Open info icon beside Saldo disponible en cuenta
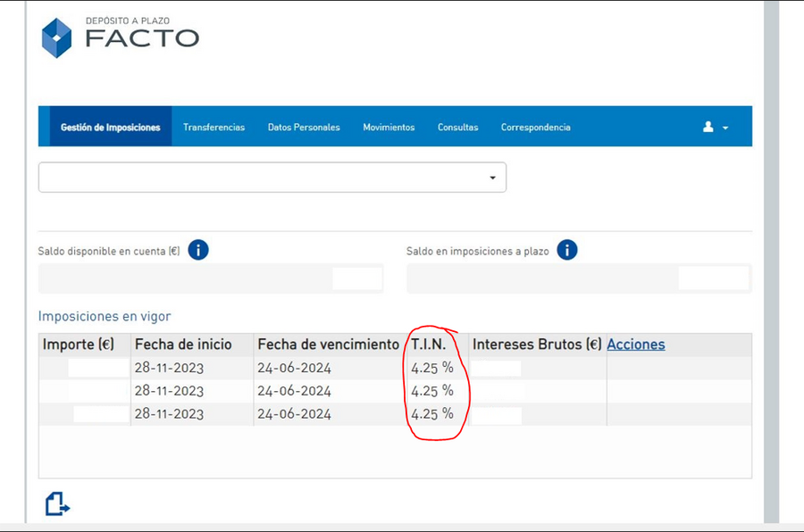Viewport: 804px width, 532px height. [198, 250]
